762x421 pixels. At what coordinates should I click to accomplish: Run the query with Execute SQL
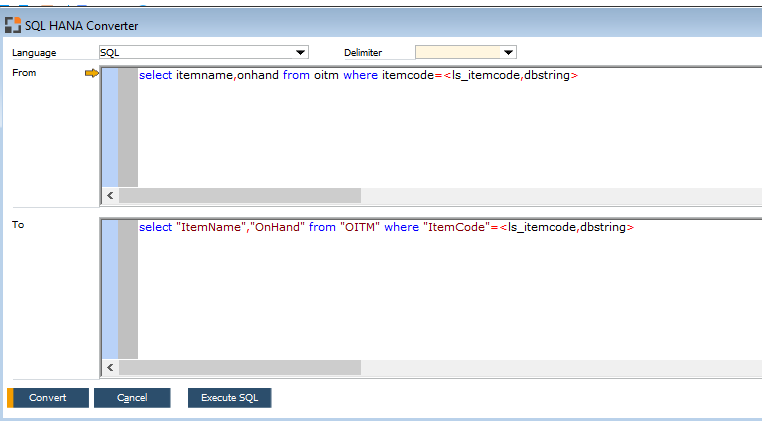click(x=229, y=398)
